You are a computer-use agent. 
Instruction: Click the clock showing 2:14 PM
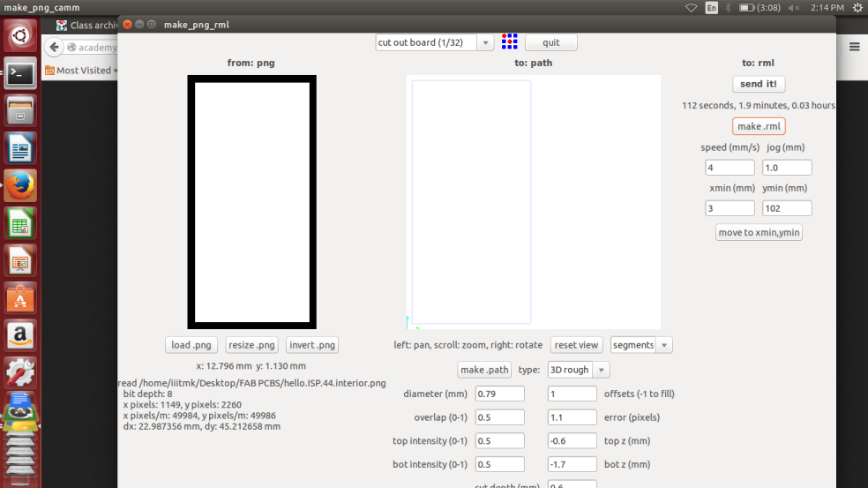(827, 8)
